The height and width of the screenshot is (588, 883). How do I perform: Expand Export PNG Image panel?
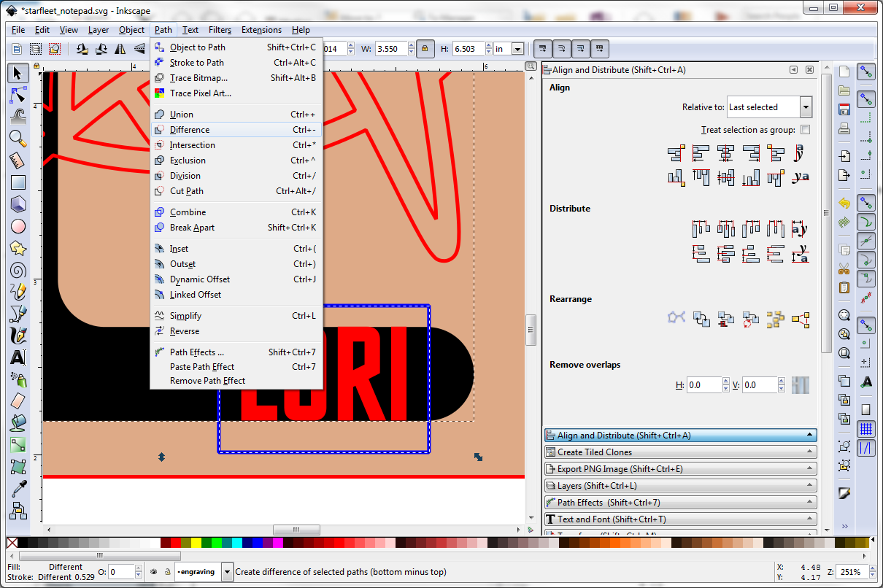point(680,469)
